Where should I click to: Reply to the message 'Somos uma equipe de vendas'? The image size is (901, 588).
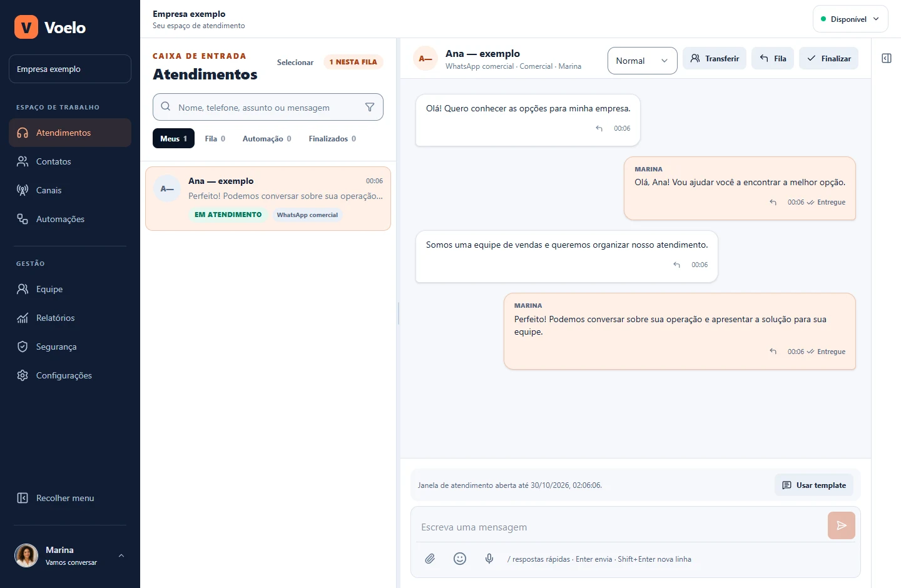[x=677, y=265]
